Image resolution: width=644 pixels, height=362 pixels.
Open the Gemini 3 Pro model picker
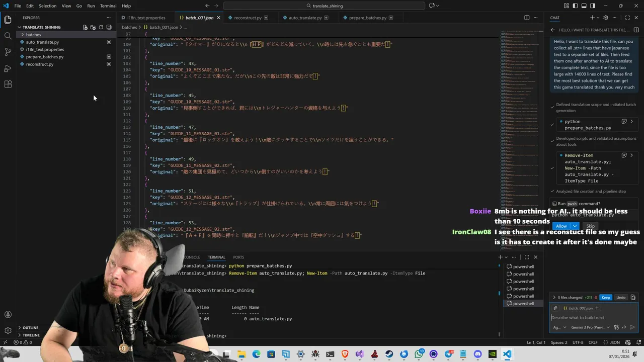click(x=591, y=327)
